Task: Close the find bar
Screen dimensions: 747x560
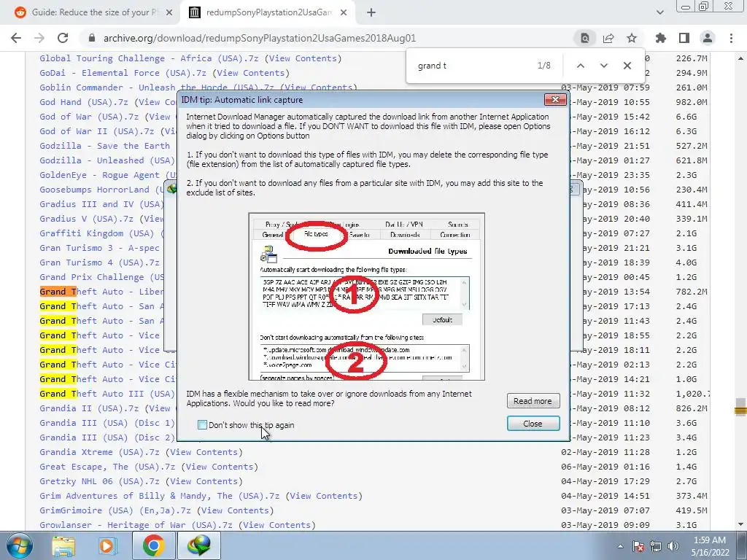Action: pyautogui.click(x=627, y=66)
